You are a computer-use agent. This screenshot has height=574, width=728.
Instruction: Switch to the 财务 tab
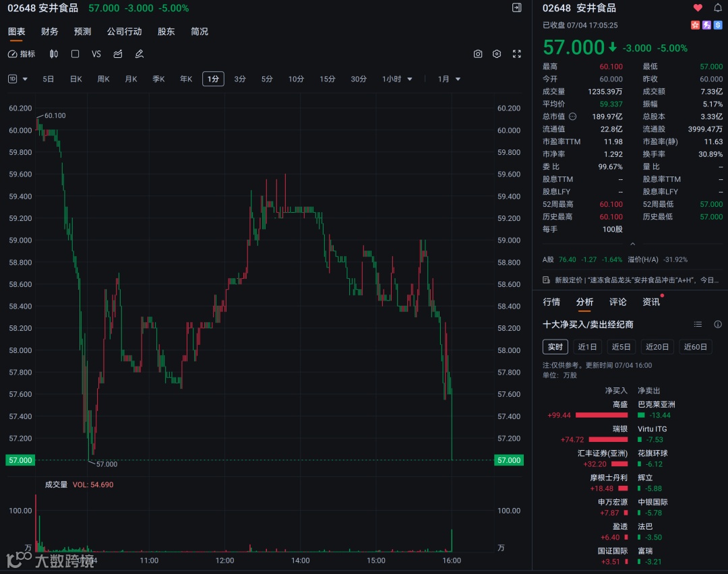[50, 32]
